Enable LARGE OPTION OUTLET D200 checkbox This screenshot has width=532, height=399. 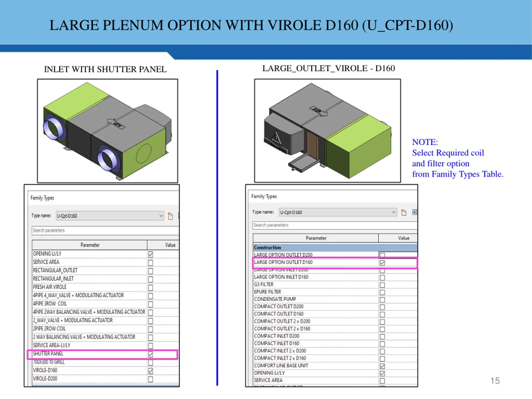[382, 255]
